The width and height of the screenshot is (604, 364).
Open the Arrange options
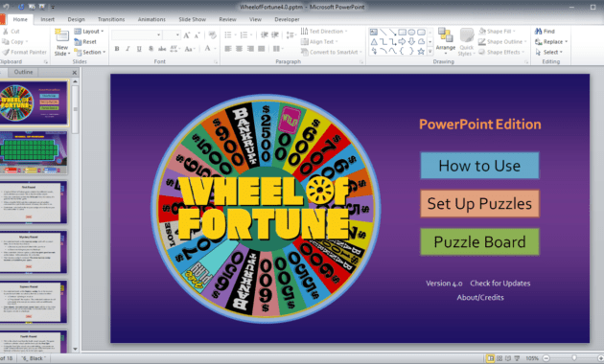446,41
